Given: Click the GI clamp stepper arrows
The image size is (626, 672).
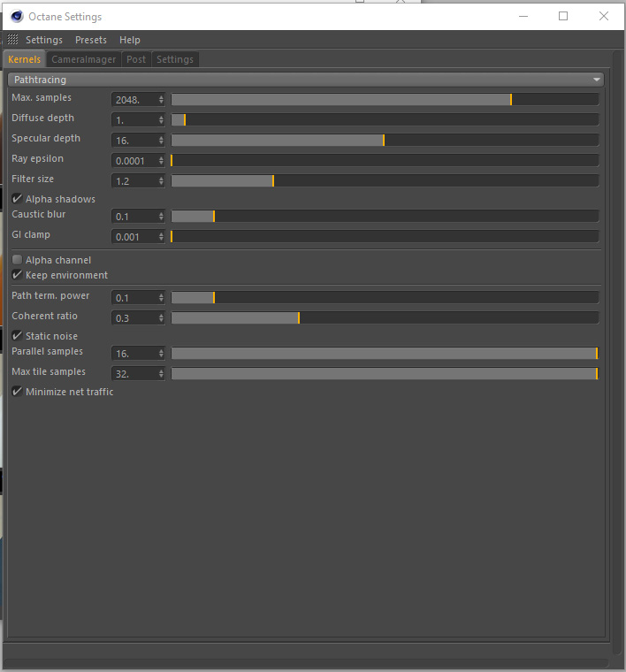Looking at the screenshot, I should click(161, 237).
